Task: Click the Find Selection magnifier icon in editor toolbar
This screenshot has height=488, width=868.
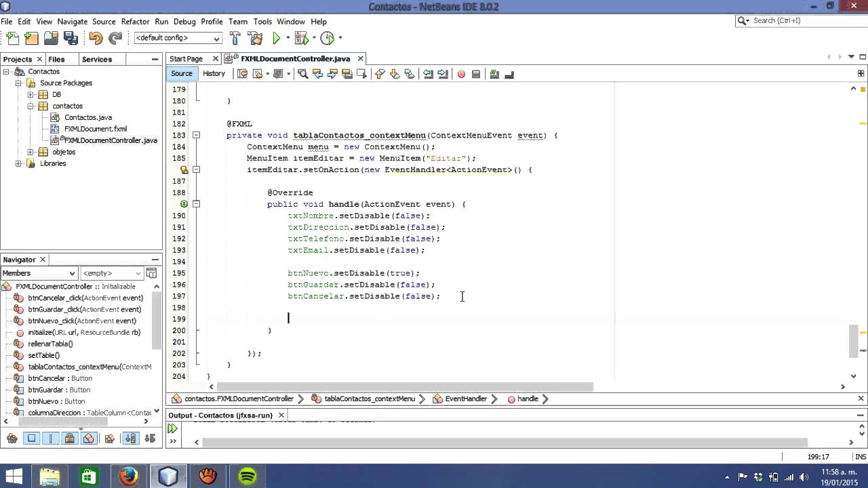Action: (x=302, y=74)
